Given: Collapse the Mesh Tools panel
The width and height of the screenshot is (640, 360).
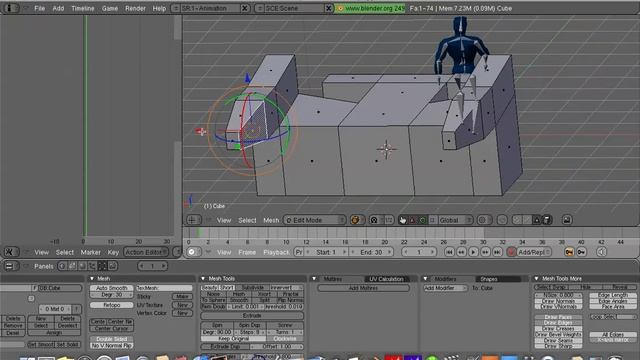Looking at the screenshot, I should pyautogui.click(x=203, y=279).
